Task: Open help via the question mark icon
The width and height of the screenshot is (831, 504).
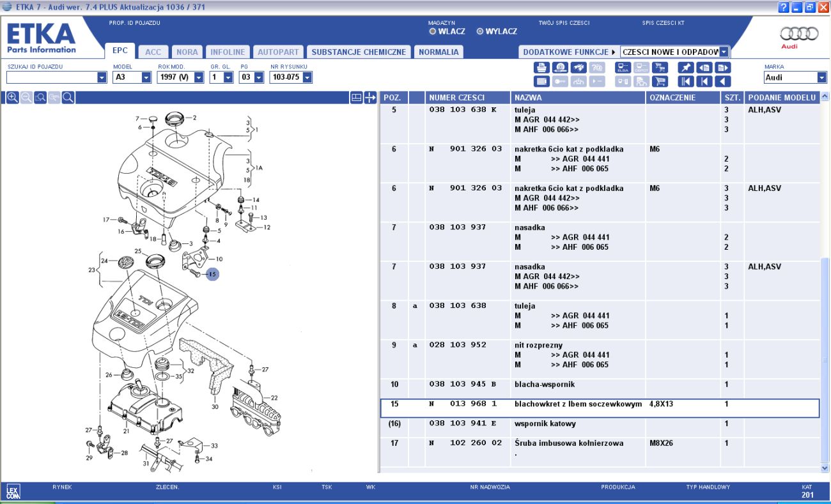Action: point(784,7)
